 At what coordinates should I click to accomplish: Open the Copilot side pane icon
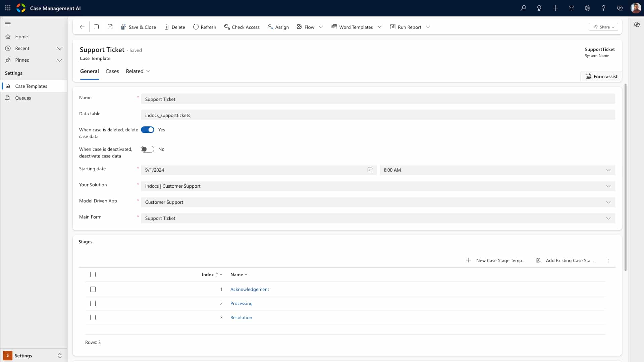637,24
